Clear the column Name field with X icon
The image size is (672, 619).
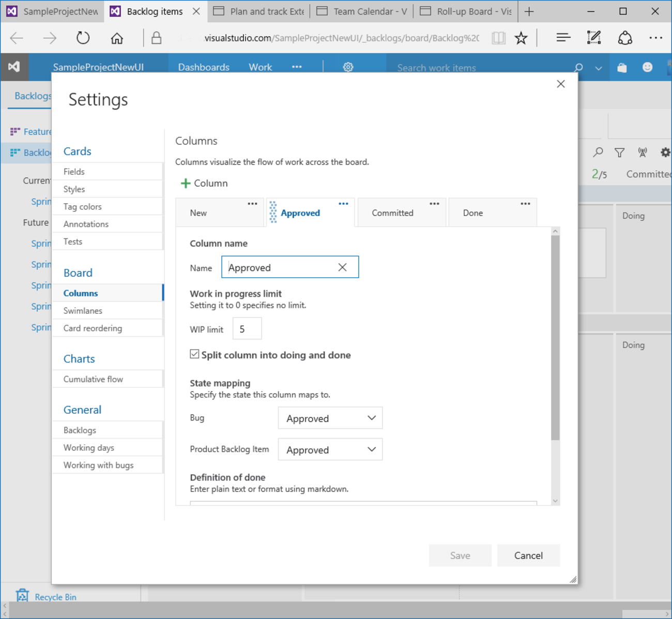(x=342, y=267)
